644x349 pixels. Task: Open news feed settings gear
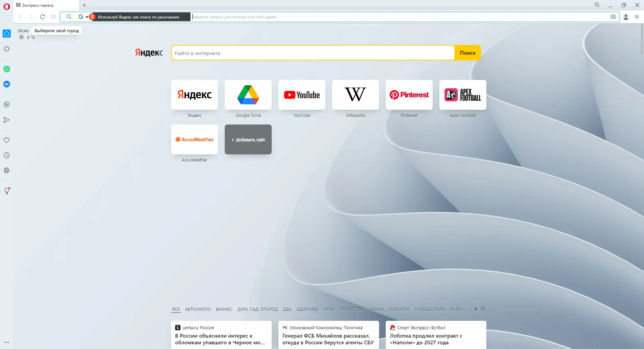pyautogui.click(x=483, y=309)
